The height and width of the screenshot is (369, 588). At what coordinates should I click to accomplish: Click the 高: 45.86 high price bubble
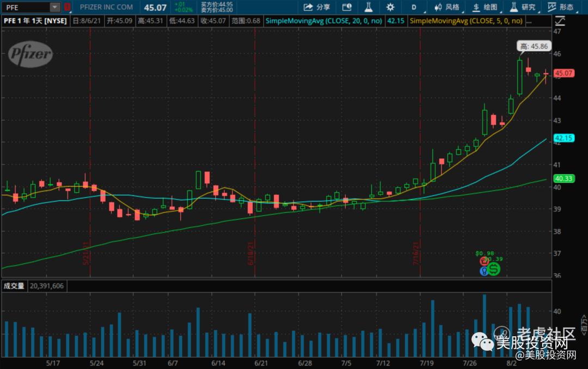(534, 46)
